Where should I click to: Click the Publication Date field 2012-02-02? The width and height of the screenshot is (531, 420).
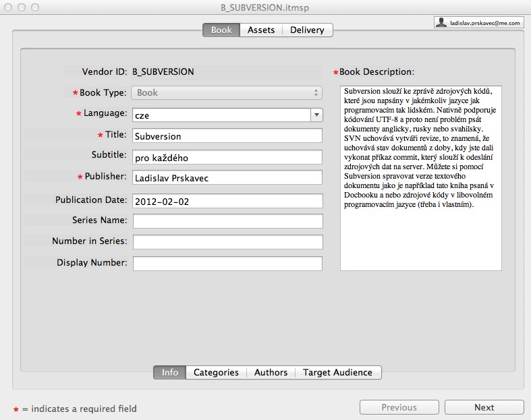(x=227, y=202)
